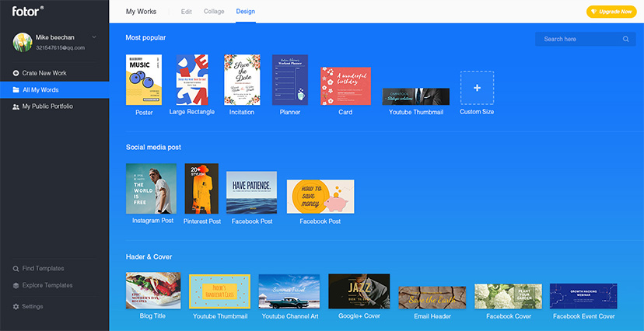Open Settings from the sidebar

point(33,306)
